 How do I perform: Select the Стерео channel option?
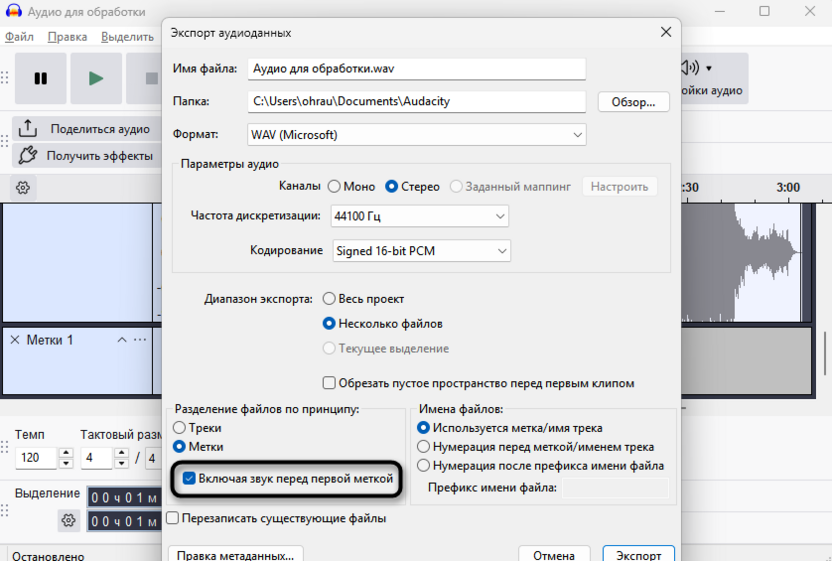pos(392,187)
